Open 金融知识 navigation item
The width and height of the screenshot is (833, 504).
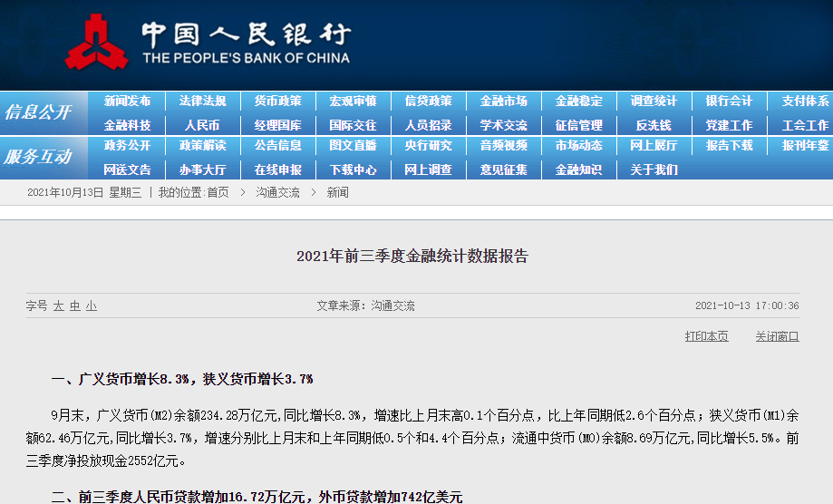[x=578, y=170]
